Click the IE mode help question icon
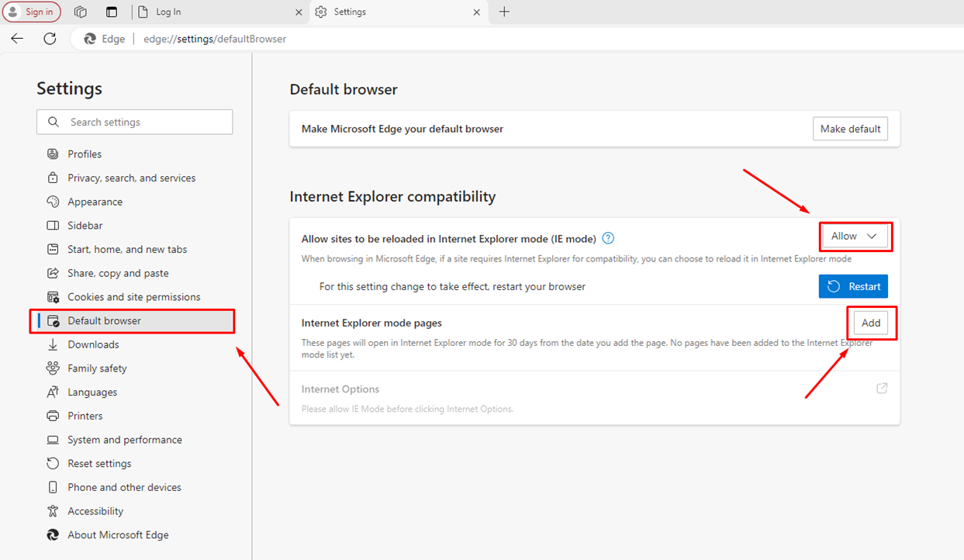 tap(609, 238)
